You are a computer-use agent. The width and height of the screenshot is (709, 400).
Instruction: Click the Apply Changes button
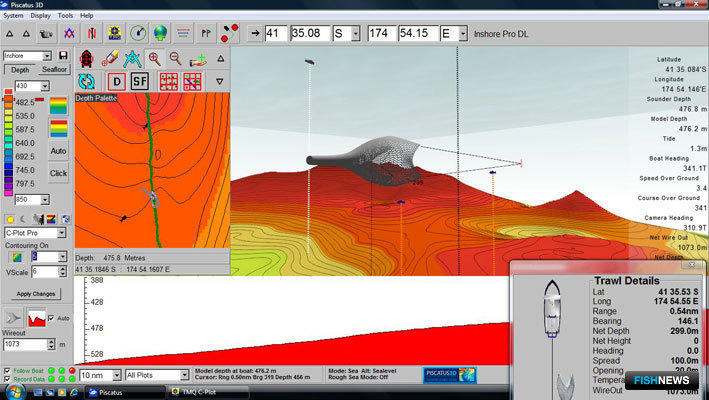[x=36, y=294]
